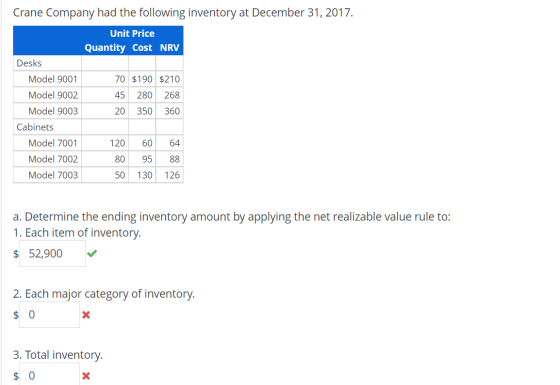The height and width of the screenshot is (385, 560).
Task: Click the Unit Price header label
Action: (132, 33)
